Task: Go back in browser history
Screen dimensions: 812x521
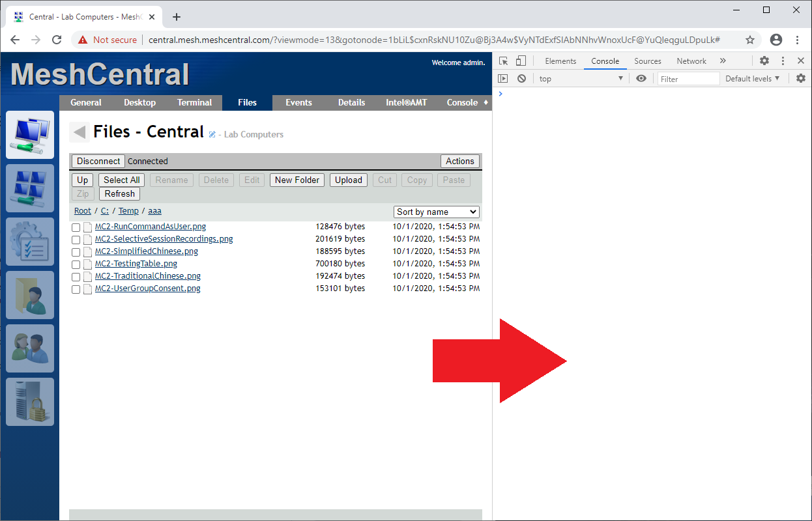Action: [x=15, y=40]
